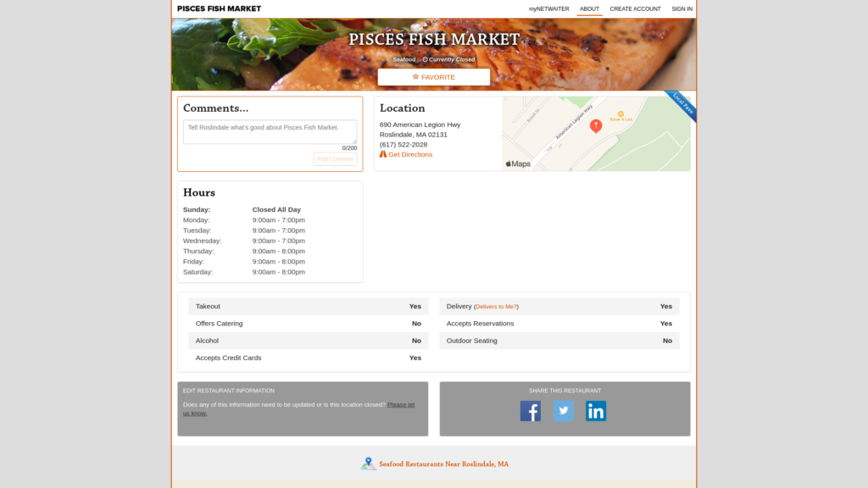
Task: Open the Create Account page
Action: (635, 8)
